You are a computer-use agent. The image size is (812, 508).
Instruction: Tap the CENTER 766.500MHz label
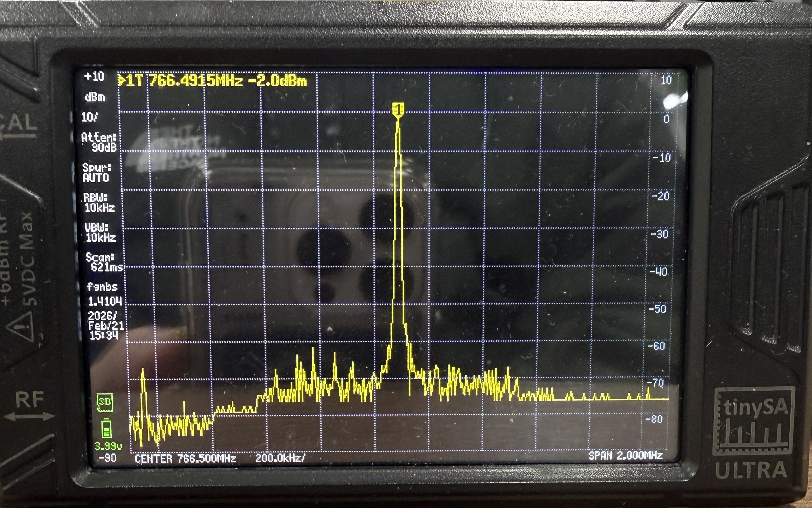click(x=185, y=459)
